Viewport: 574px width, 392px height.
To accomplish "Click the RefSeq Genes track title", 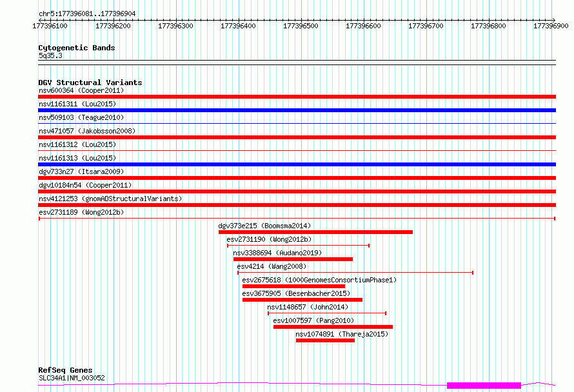I will (65, 371).
